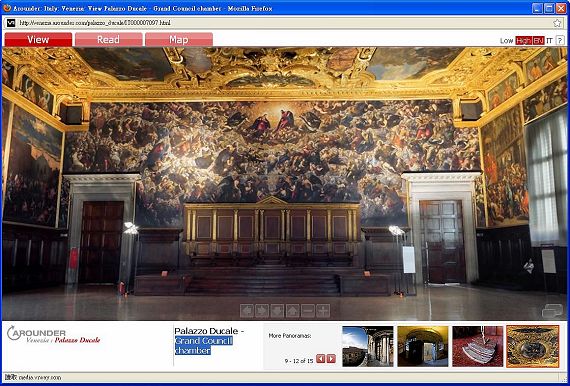Image resolution: width=570 pixels, height=386 pixels.
Task: Click the URL in the address bar
Action: click(x=95, y=23)
